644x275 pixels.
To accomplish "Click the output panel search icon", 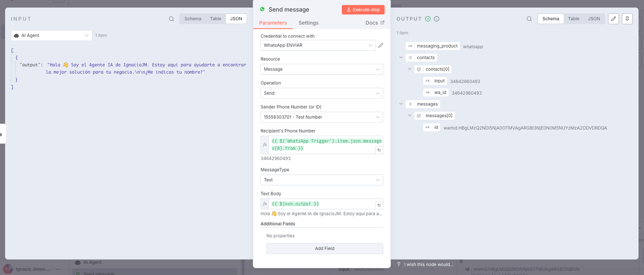I will click(x=529, y=19).
